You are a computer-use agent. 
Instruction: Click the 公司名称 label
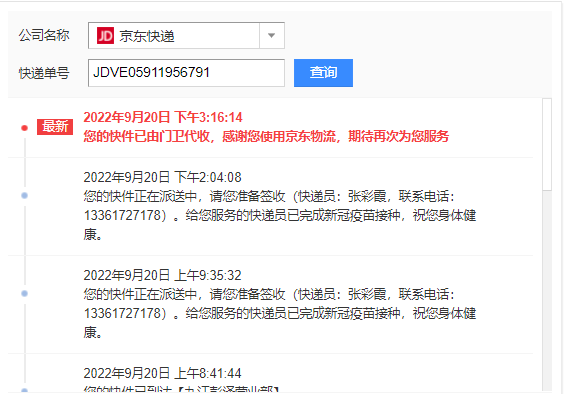click(44, 35)
